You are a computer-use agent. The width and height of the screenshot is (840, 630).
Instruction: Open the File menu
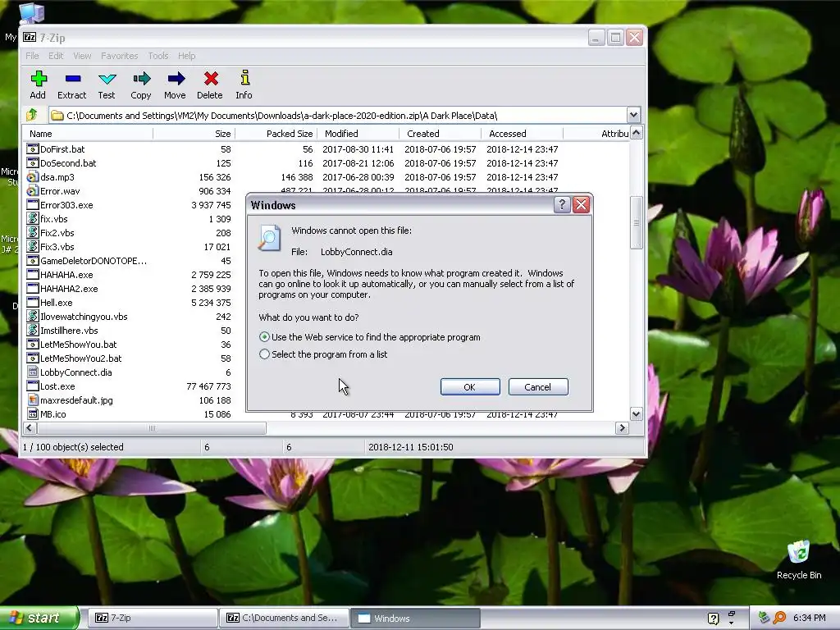click(x=32, y=56)
